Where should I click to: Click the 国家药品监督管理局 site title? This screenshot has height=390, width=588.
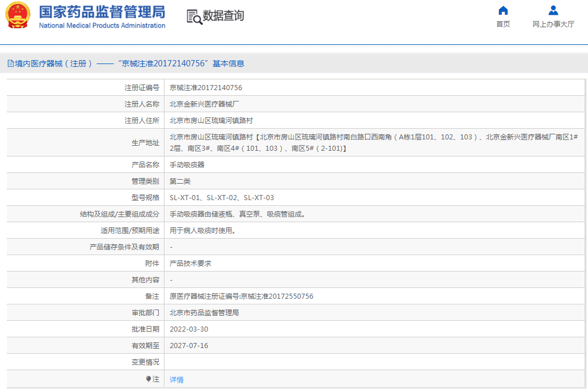pos(102,12)
